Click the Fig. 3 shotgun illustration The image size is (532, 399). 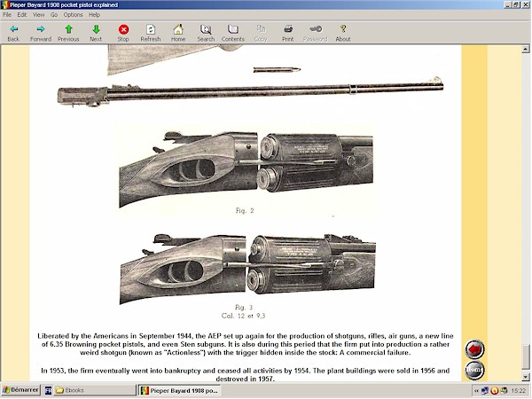(247, 269)
